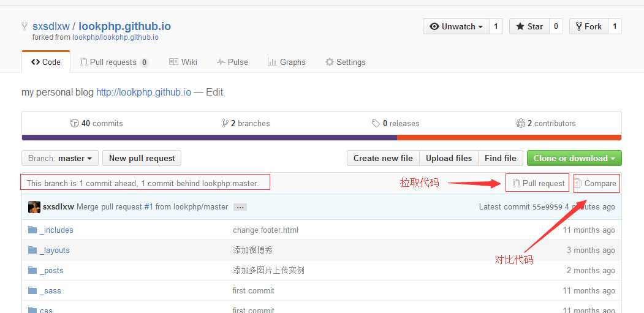Open the Settings tab
Screen dimensions: 644x313
[x=345, y=62]
